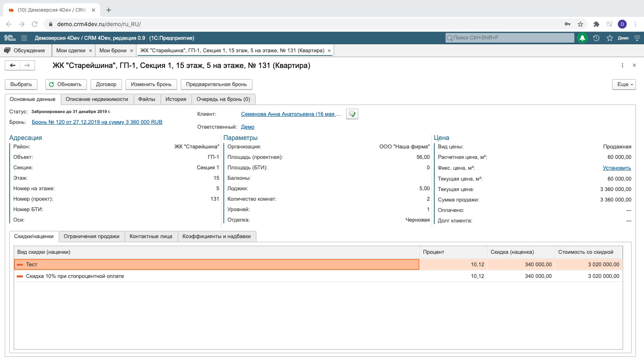
Task: Click the back navigation arrow
Action: point(12,65)
